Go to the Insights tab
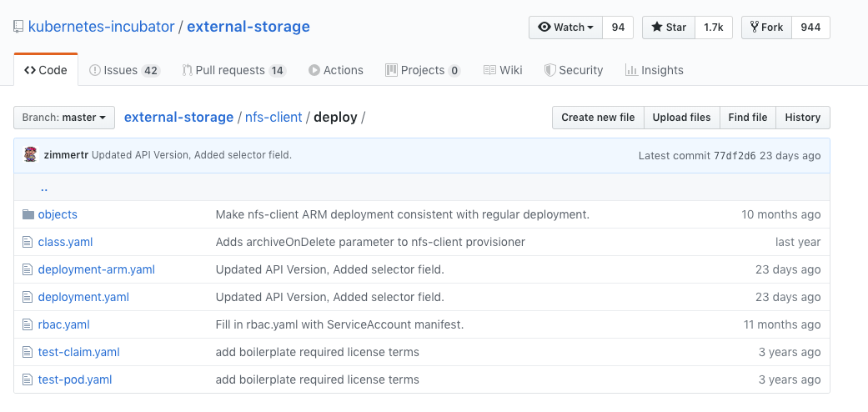The image size is (868, 412). (655, 70)
